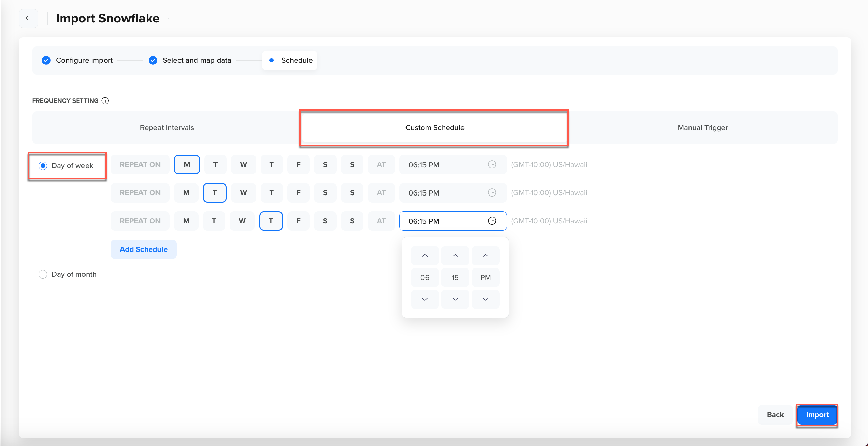
Task: Toggle AM/PM with the up chevron
Action: [485, 256]
